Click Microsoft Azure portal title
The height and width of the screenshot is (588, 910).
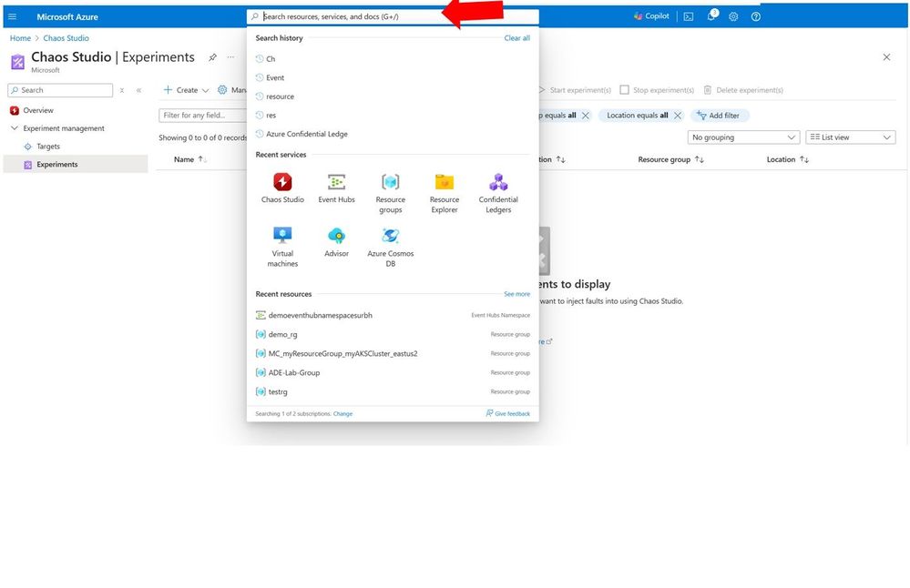click(x=67, y=16)
